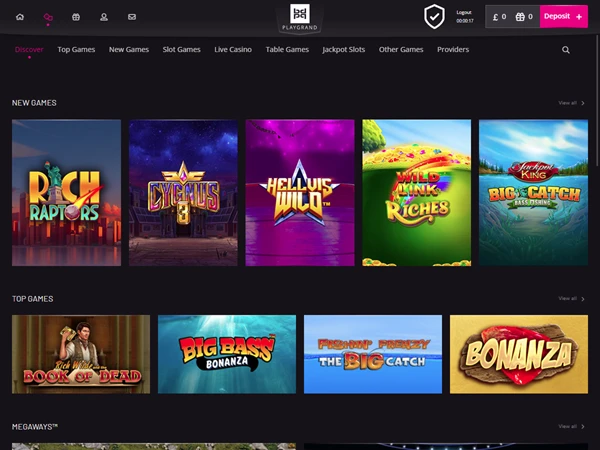Click the shield security icon
600x450 pixels.
pyautogui.click(x=434, y=16)
